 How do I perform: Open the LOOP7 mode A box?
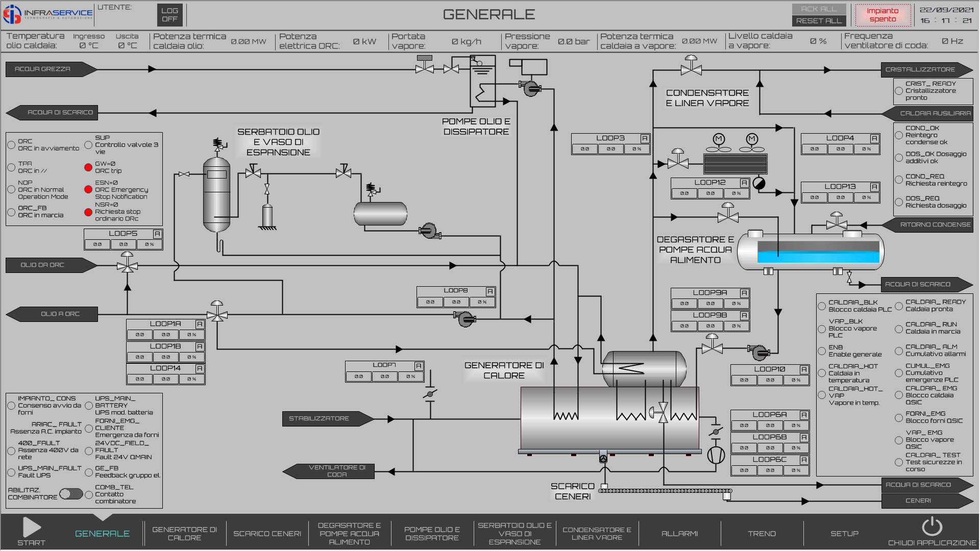point(419,366)
